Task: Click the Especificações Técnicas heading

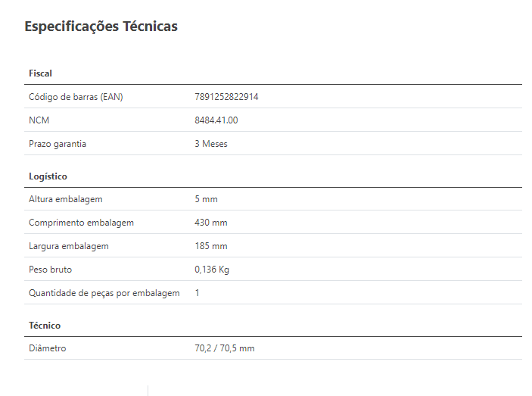Action: tap(101, 27)
